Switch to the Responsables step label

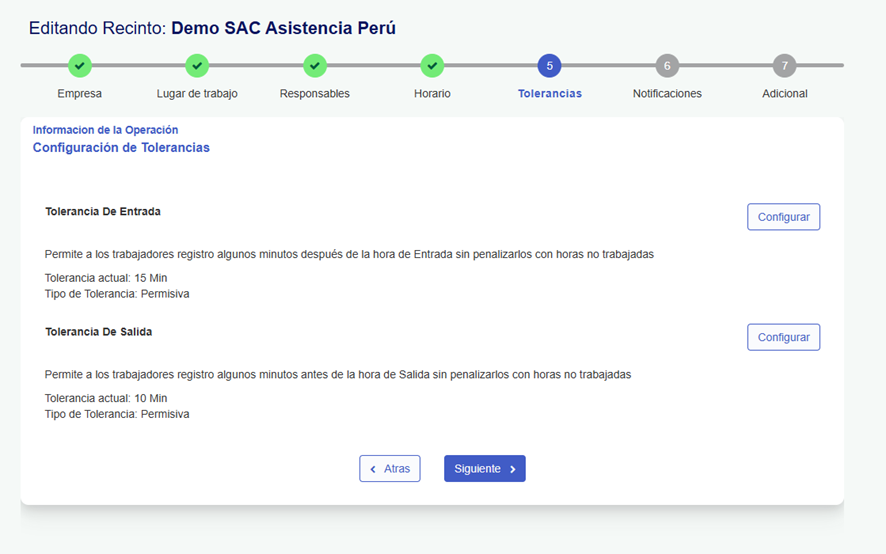(315, 94)
